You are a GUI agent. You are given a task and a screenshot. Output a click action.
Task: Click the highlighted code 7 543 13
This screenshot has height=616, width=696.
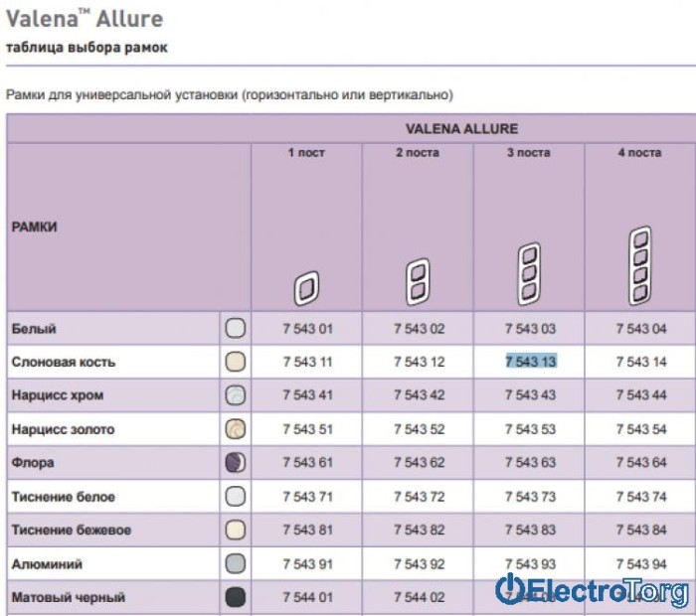[x=531, y=362]
